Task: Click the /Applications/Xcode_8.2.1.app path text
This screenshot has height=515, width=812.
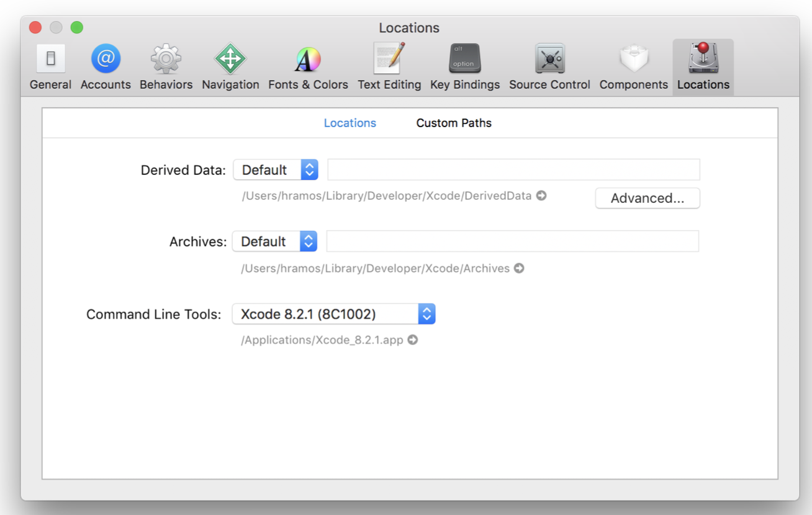Action: pos(322,340)
